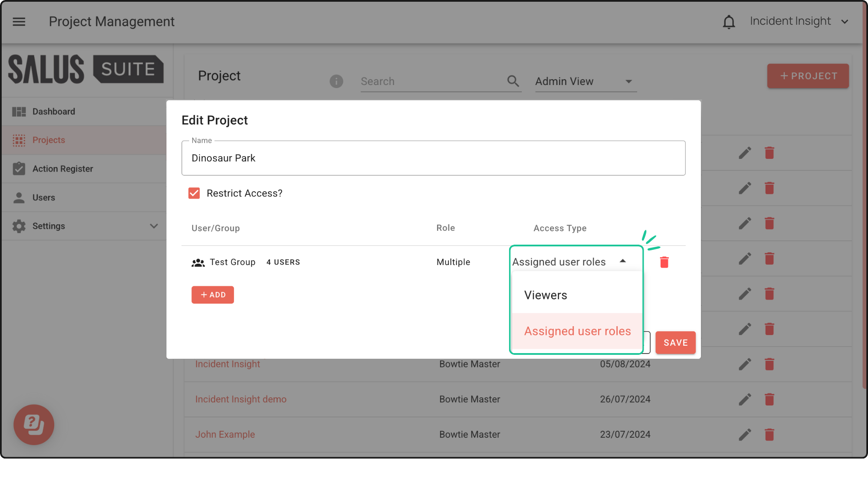Image resolution: width=868 pixels, height=488 pixels.
Task: Uncheck the Restrict Access checkbox
Action: coord(194,193)
